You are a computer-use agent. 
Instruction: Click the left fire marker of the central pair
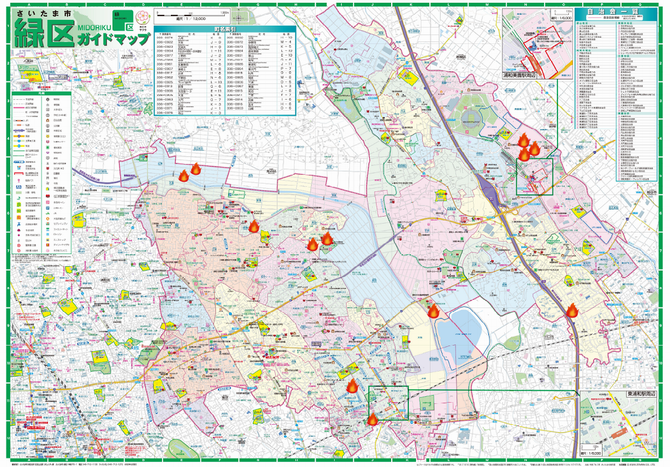click(313, 244)
